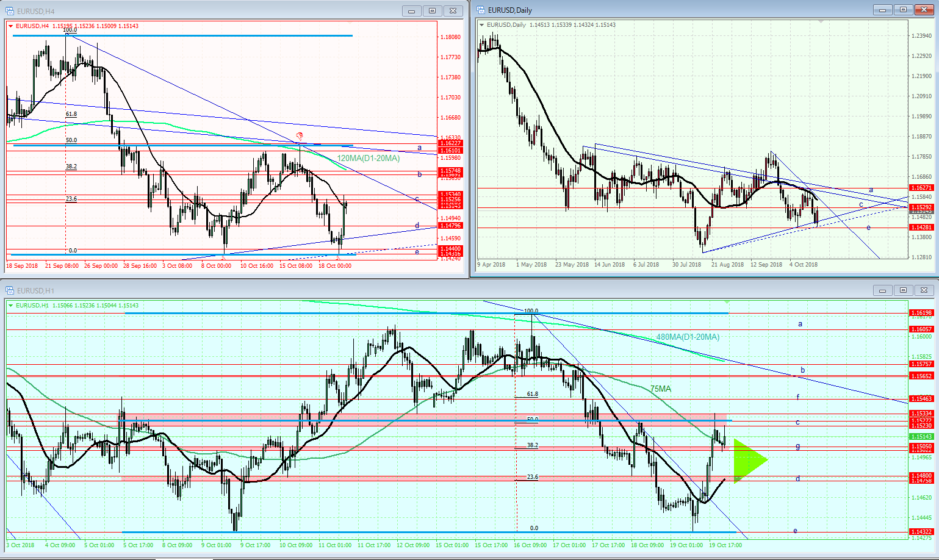939x560 pixels.
Task: Click the 1.15748 price tag on the H4 chart
Action: pos(450,171)
